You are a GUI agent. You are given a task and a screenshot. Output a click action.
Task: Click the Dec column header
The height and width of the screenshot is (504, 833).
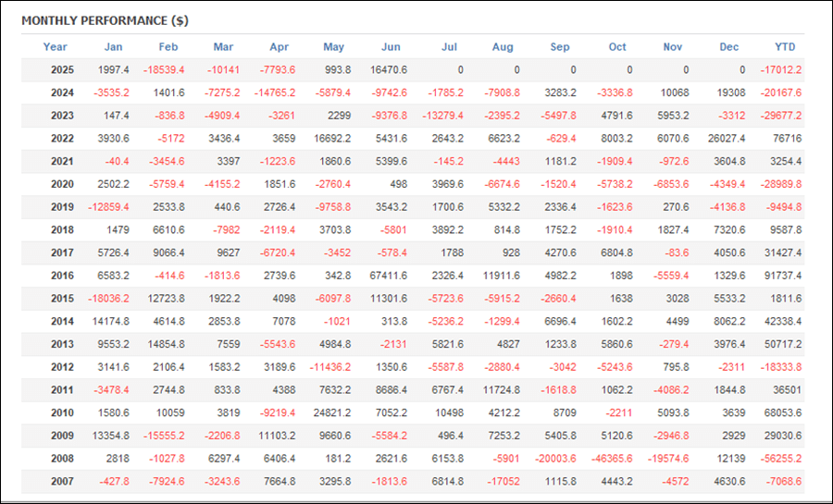(x=729, y=46)
